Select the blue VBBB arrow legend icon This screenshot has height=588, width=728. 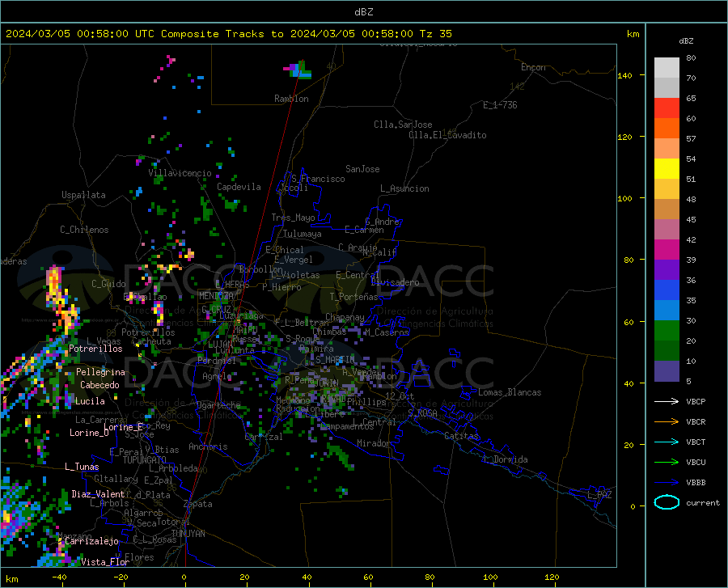[x=667, y=482]
